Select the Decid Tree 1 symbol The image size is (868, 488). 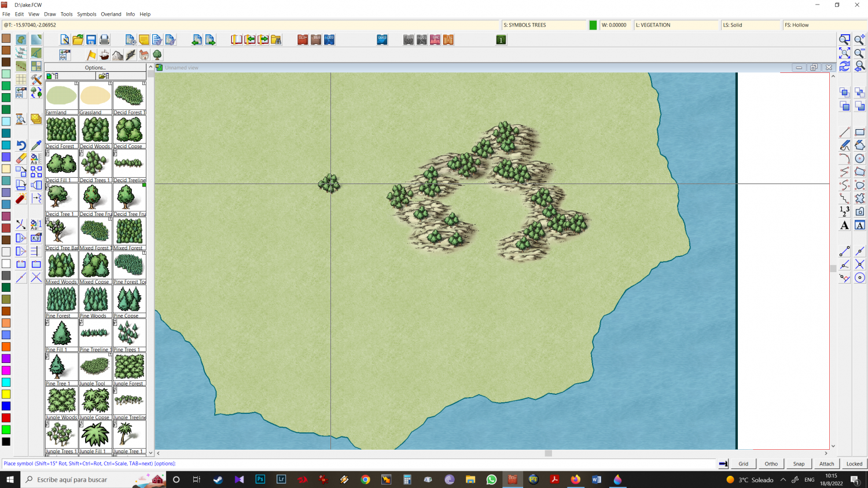(61, 200)
